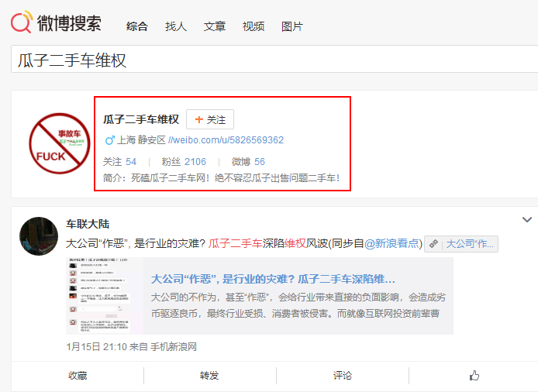Open the 车联大陆 author name
The height and width of the screenshot is (392, 538).
88,224
